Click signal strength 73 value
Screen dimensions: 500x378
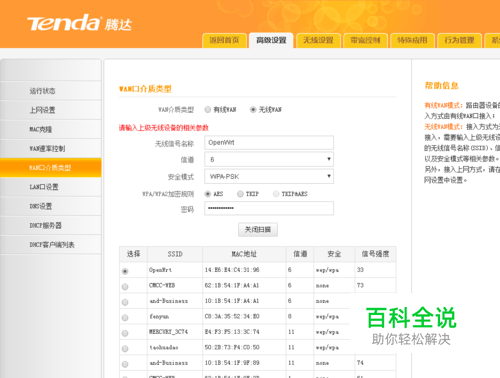pos(360,285)
